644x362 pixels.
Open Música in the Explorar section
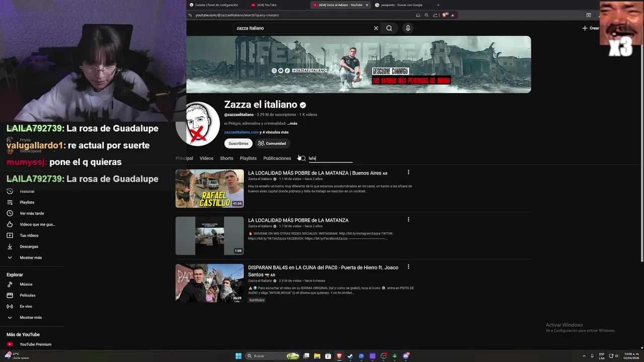pos(26,285)
